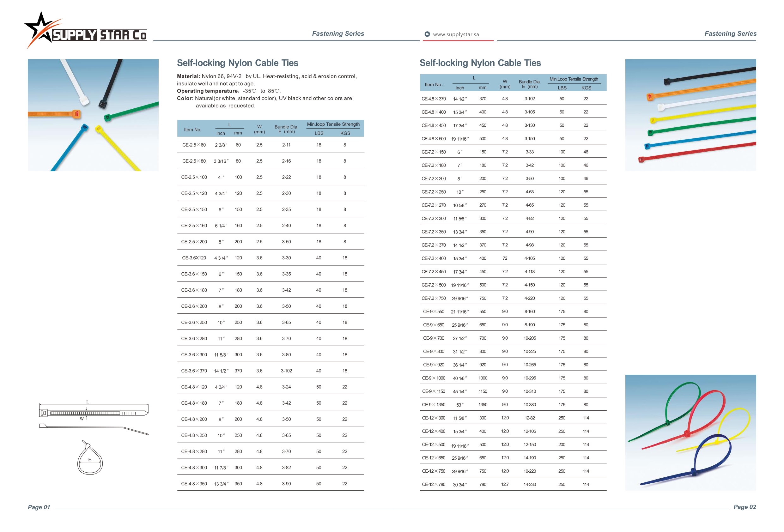
Task: Select the left-page title 'Self-locking Nylon Cable Ties'
Action: click(238, 63)
